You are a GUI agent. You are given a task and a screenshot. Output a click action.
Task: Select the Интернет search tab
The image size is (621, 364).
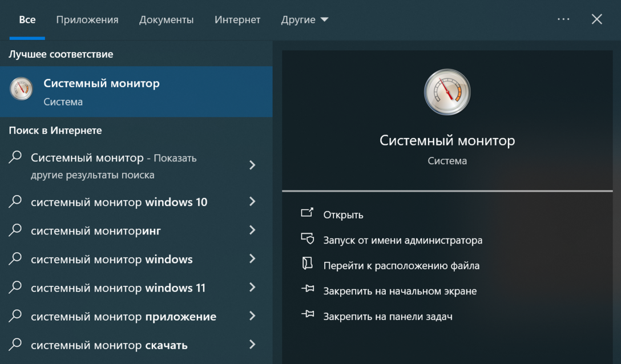(x=237, y=19)
